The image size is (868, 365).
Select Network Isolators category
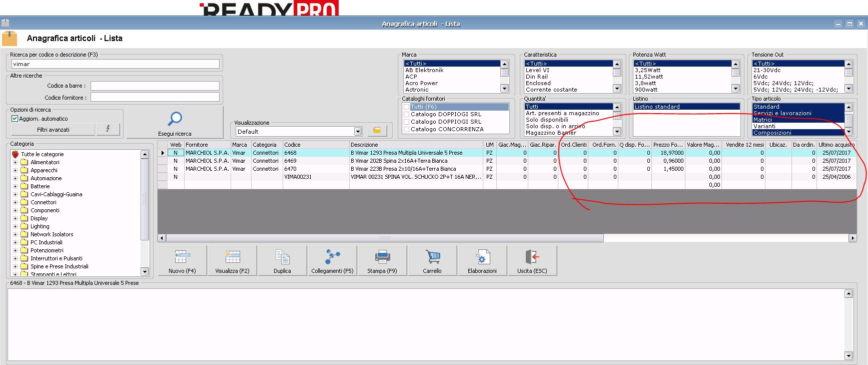coord(52,234)
